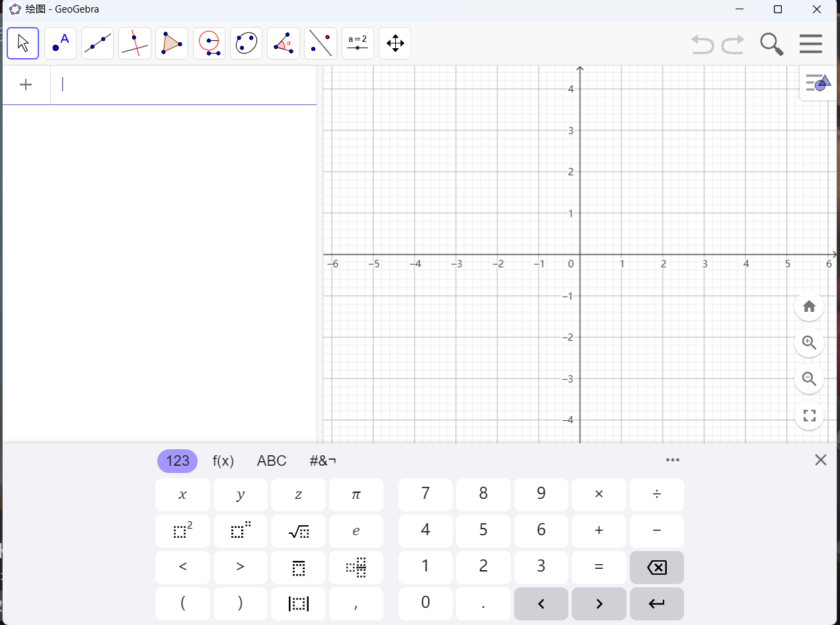Tap the plus + key
The image size is (840, 625).
599,531
